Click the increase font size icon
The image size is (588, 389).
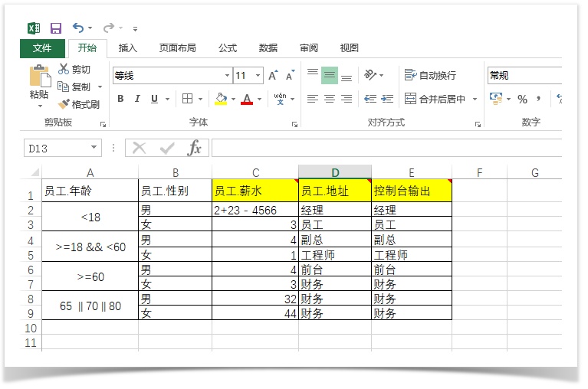point(272,76)
